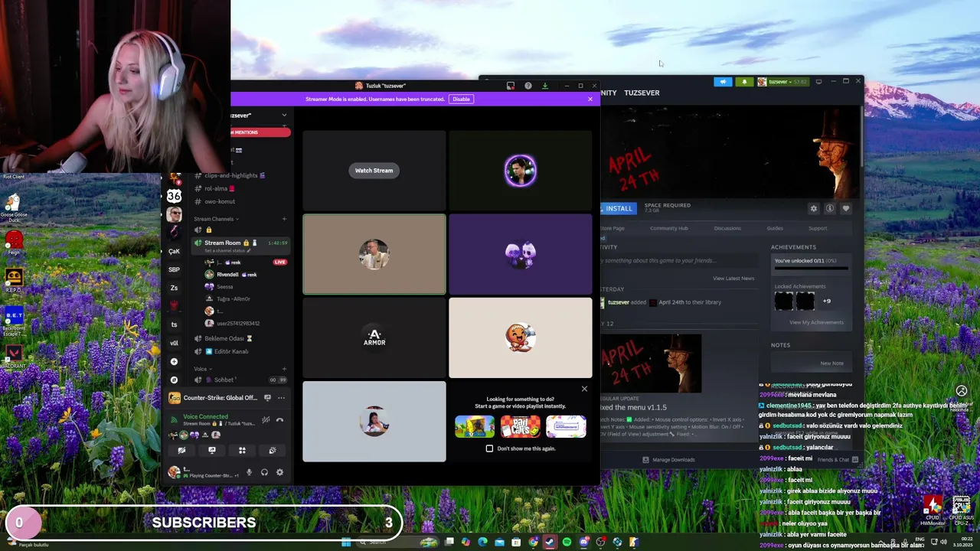Jump to new mentions pill
This screenshot has width=980, height=551.
pos(260,132)
